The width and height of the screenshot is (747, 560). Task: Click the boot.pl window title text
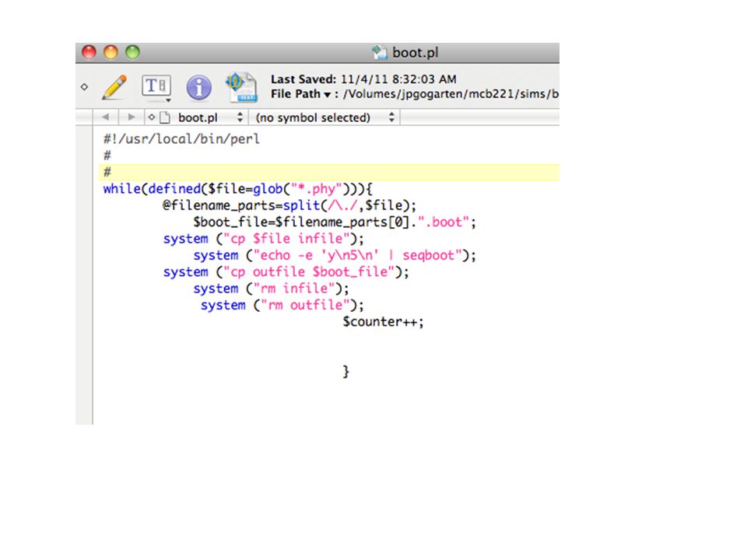pos(415,52)
